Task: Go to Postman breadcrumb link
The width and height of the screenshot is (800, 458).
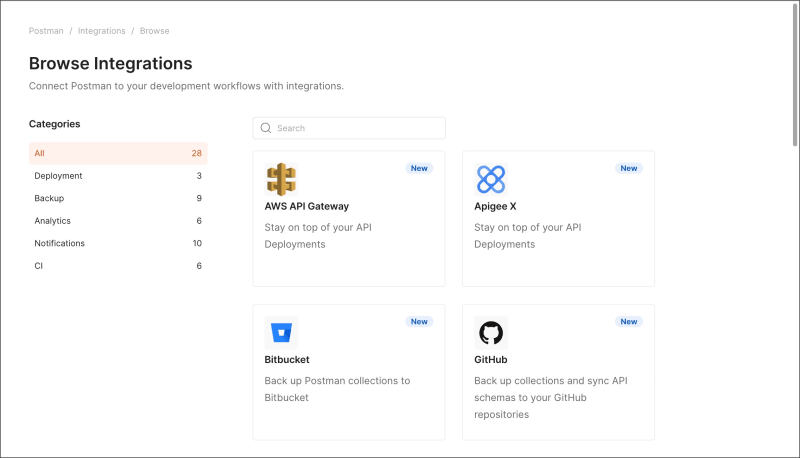Action: pyautogui.click(x=46, y=31)
